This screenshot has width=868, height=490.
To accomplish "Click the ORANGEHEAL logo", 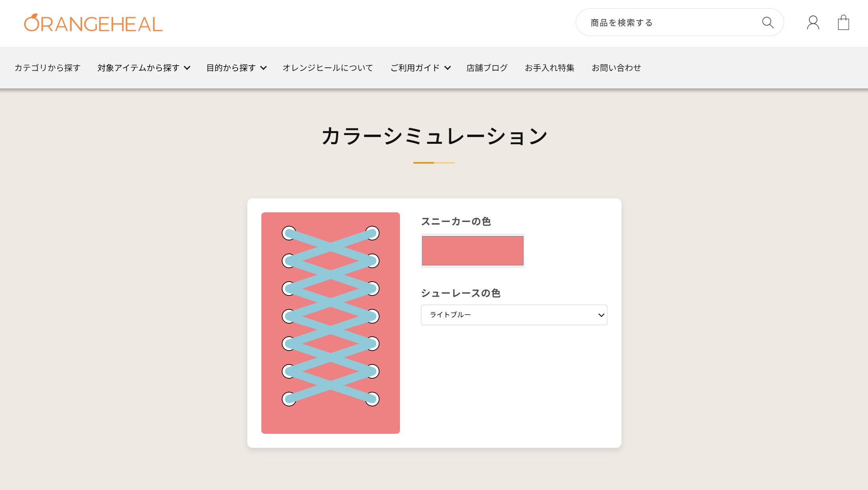I will [x=93, y=23].
